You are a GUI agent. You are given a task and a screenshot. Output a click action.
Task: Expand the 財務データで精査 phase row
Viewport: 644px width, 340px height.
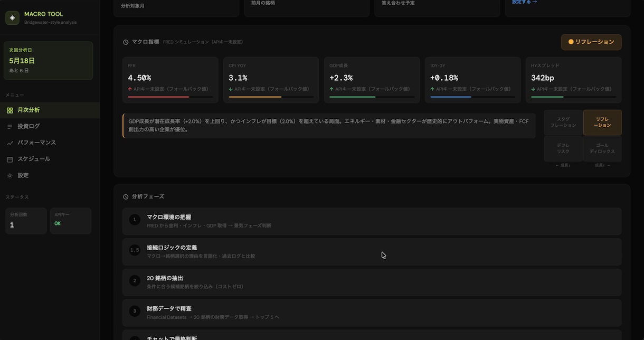point(372,313)
